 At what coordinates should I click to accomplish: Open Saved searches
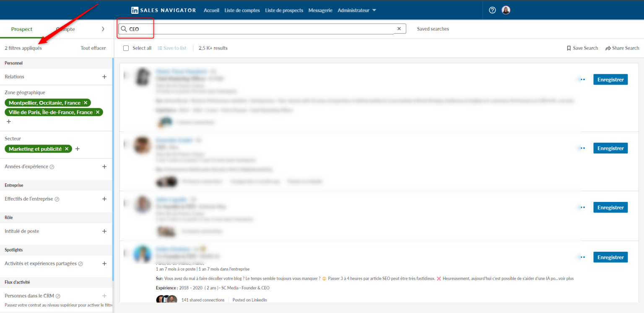[x=433, y=29]
